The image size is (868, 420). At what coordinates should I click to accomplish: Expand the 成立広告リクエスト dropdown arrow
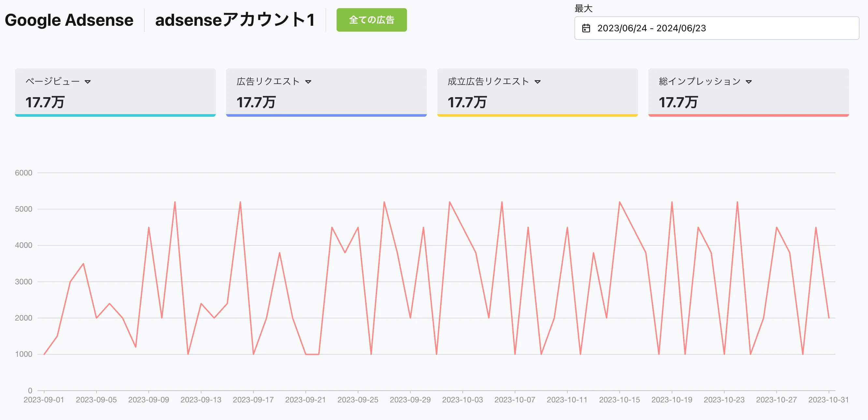537,82
